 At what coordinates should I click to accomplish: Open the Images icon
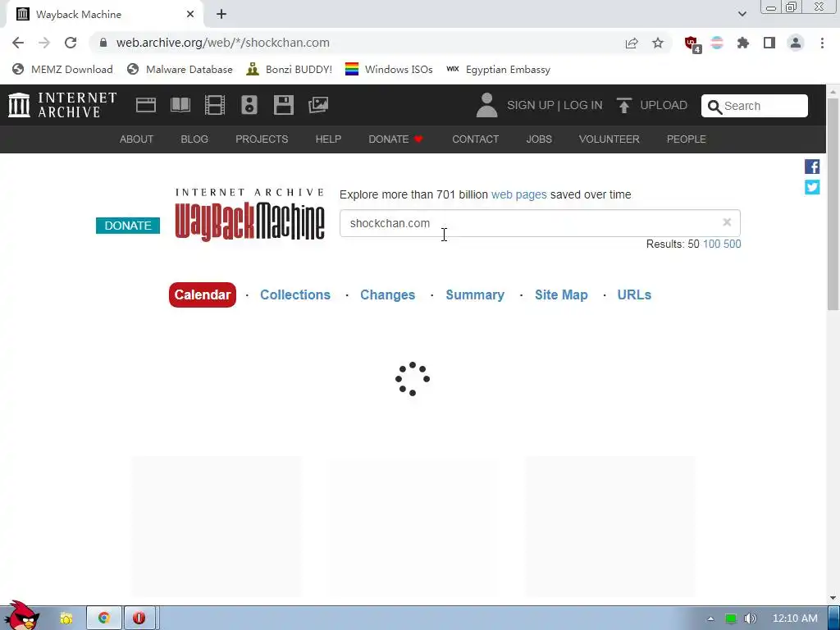point(318,105)
